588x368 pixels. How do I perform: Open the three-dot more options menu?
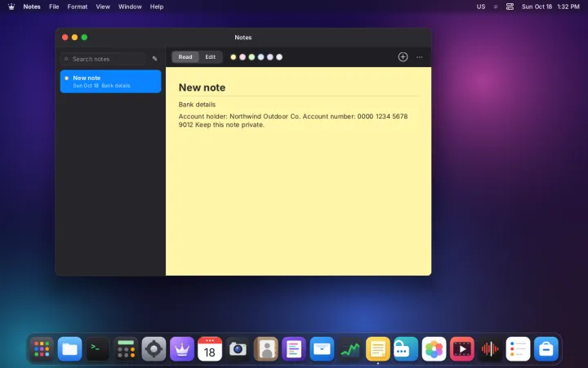tap(419, 57)
